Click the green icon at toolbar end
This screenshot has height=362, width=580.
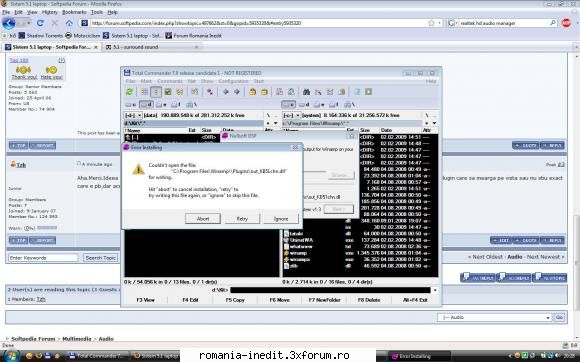pos(368,92)
